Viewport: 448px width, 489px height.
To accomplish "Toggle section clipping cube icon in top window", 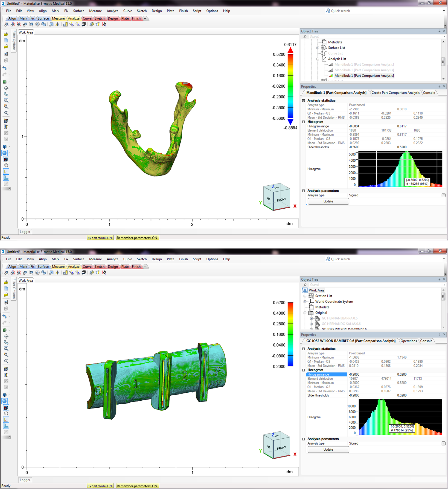I will tap(6, 160).
